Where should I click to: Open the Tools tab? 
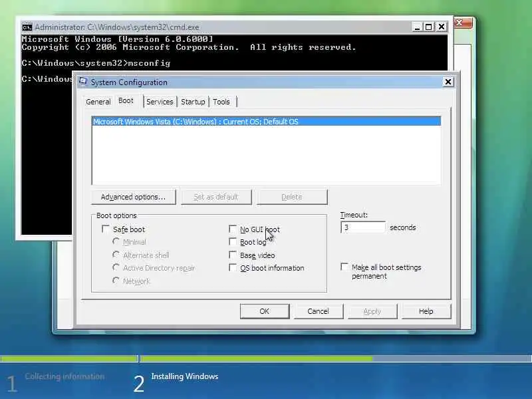tap(221, 102)
